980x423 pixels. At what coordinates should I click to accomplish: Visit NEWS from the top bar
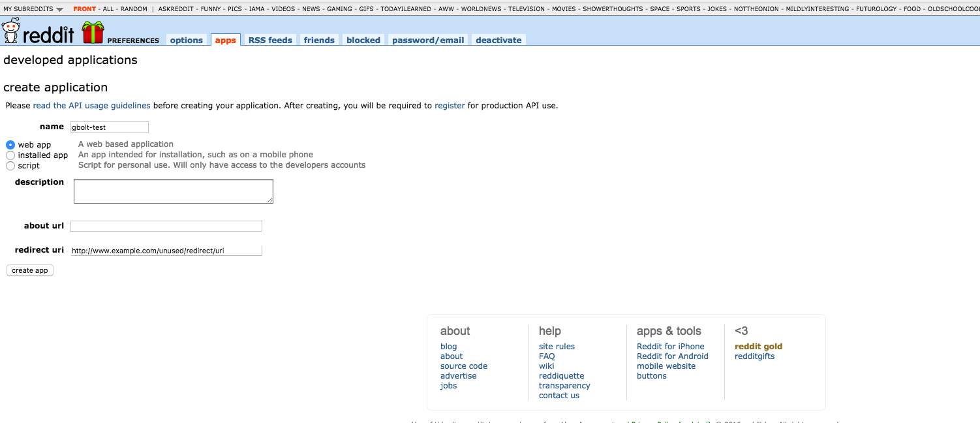tap(311, 9)
